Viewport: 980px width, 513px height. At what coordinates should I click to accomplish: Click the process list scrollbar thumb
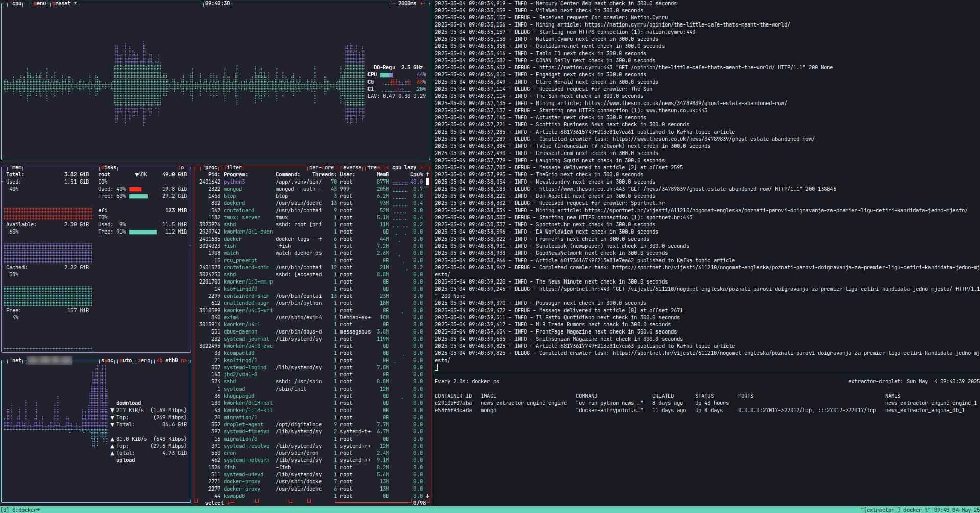pyautogui.click(x=427, y=182)
